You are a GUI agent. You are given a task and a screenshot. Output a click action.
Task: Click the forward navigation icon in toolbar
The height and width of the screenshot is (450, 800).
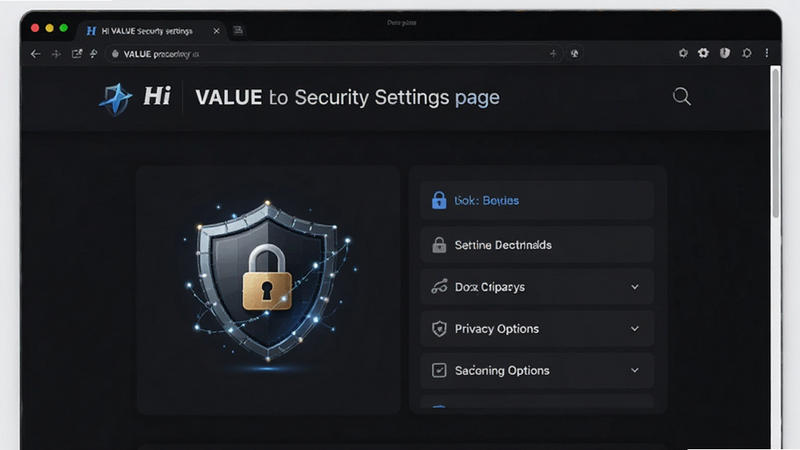pyautogui.click(x=56, y=54)
